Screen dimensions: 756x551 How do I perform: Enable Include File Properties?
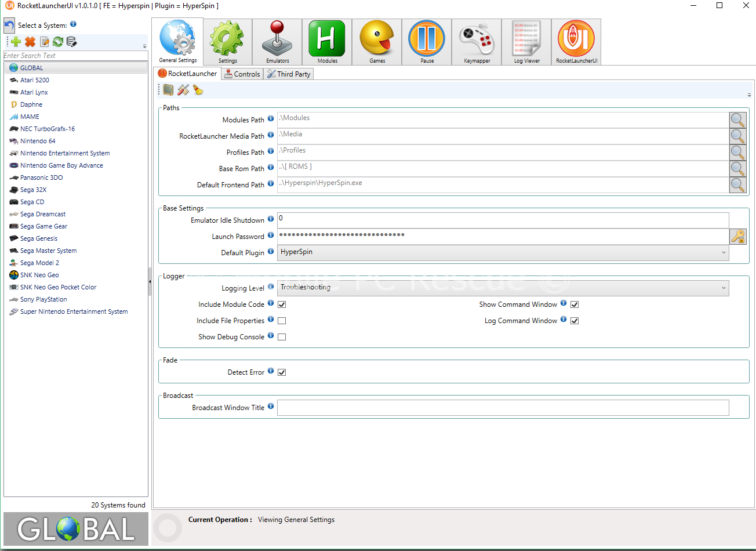tap(282, 321)
